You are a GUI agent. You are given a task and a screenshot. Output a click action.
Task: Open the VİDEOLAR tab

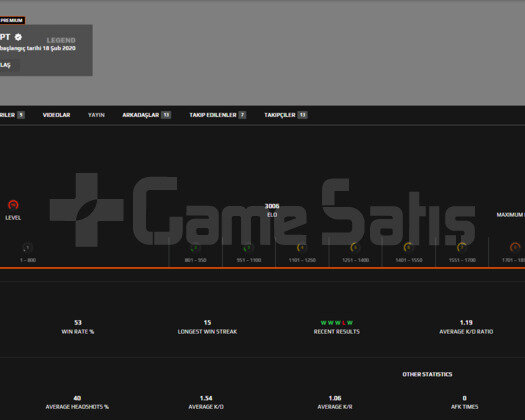tap(56, 115)
